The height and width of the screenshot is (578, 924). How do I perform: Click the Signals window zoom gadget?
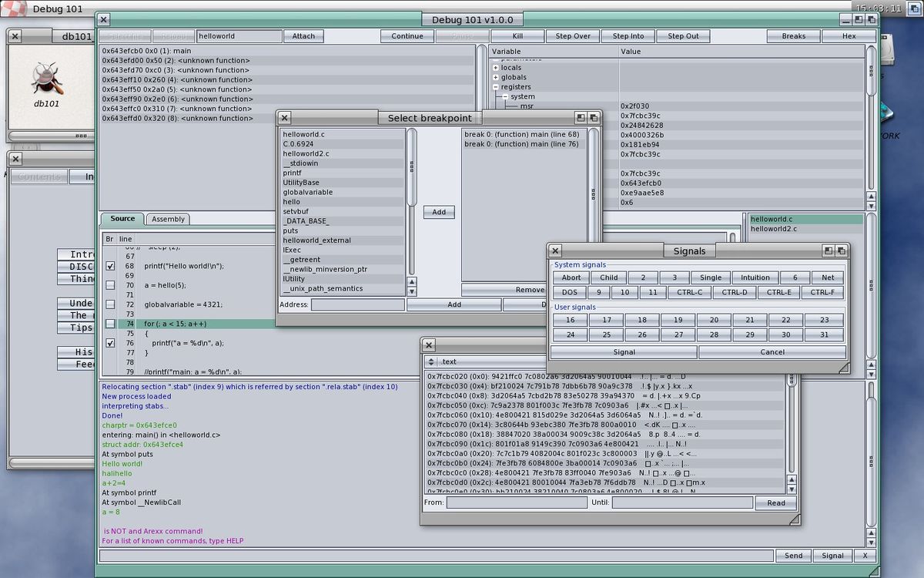[x=829, y=250]
